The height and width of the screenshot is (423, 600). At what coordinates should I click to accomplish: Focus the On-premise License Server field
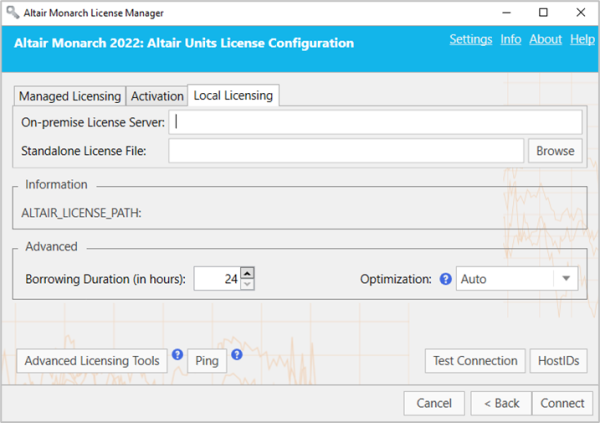coord(376,122)
